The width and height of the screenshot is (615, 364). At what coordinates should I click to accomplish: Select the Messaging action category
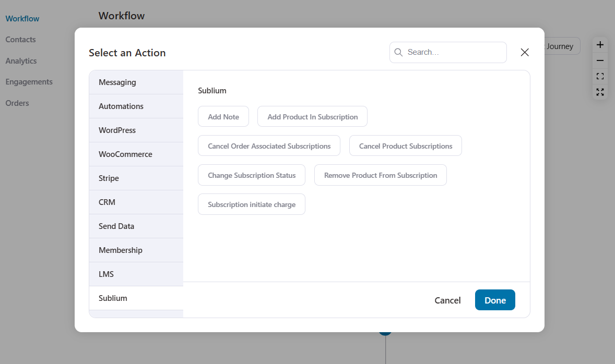point(117,82)
